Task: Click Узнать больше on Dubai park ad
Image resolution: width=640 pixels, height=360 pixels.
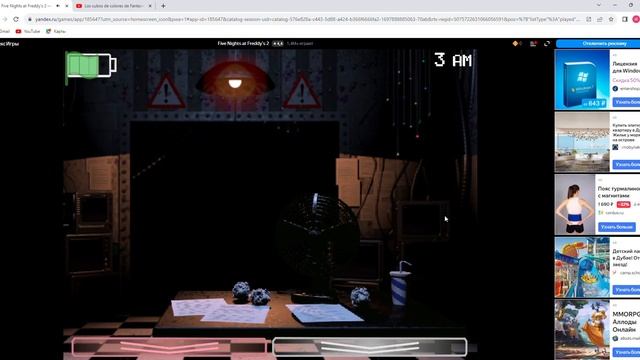Action: click(626, 290)
